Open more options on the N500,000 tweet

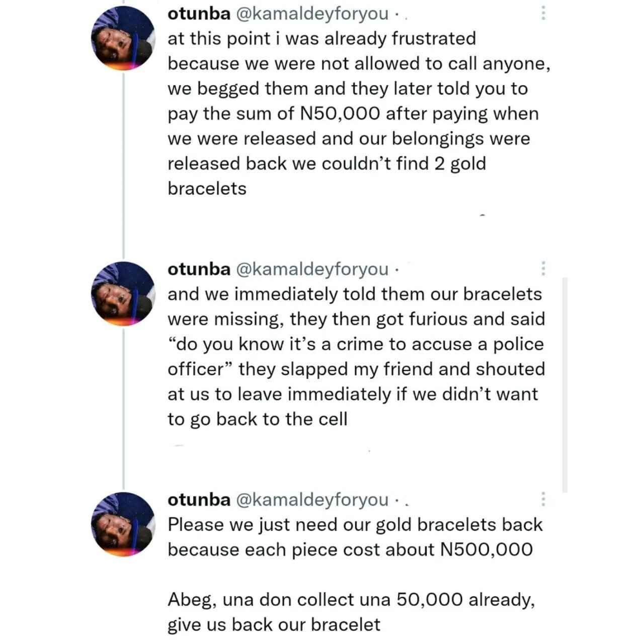click(543, 499)
